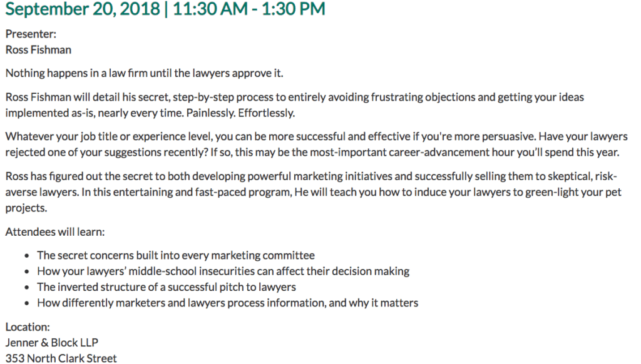Screen dimensions: 641x364
Task: Click the sentence 'Nothing happens in a law firm'
Action: point(145,73)
